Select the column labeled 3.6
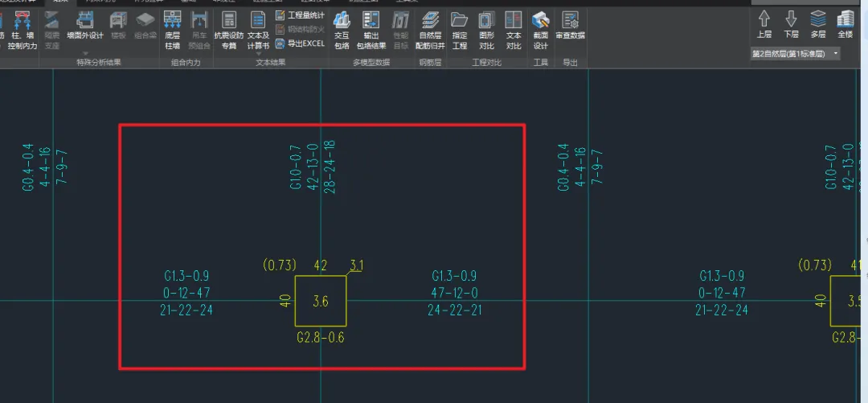Screen dimensions: 868x403 coord(321,301)
